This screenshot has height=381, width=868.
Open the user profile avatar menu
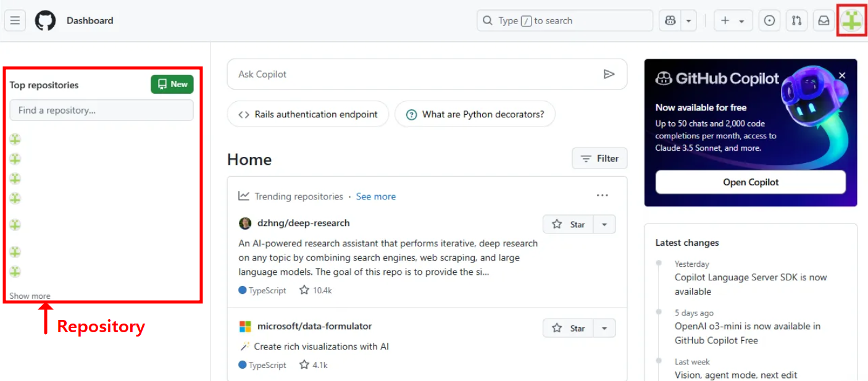[x=851, y=20]
